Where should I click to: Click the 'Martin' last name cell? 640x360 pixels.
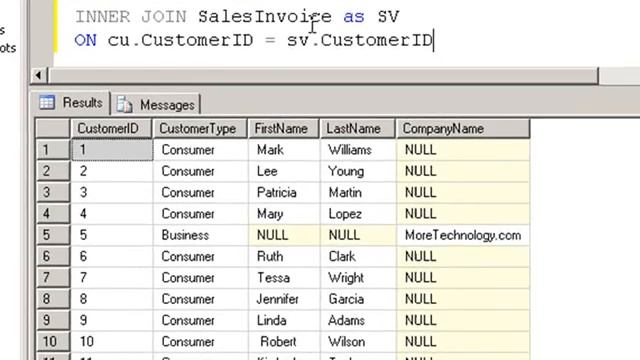[x=358, y=192]
